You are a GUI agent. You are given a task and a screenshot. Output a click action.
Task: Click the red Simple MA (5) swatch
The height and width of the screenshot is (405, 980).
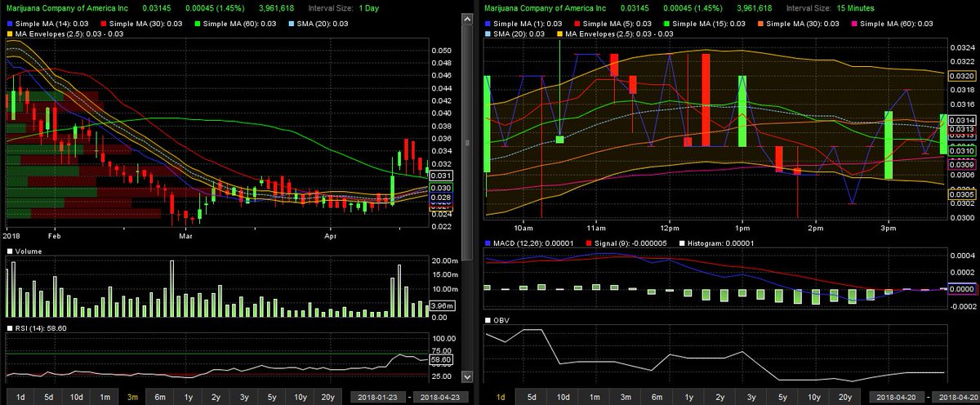[x=577, y=24]
